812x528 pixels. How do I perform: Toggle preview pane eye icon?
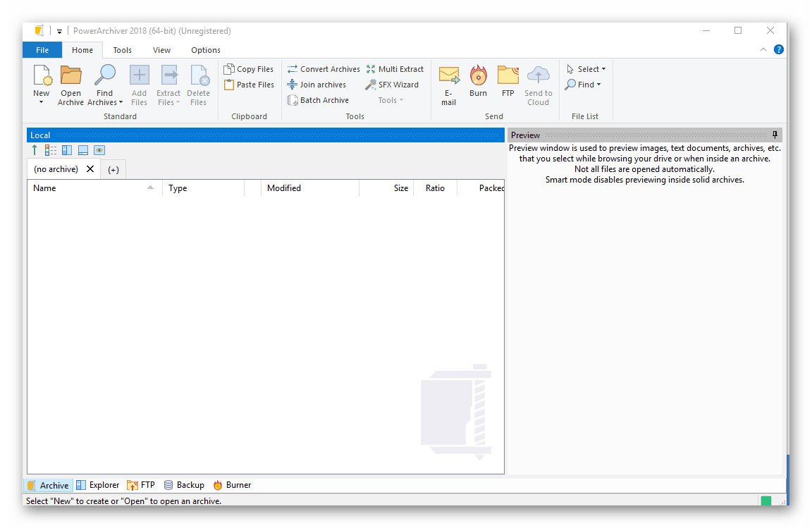click(x=99, y=150)
